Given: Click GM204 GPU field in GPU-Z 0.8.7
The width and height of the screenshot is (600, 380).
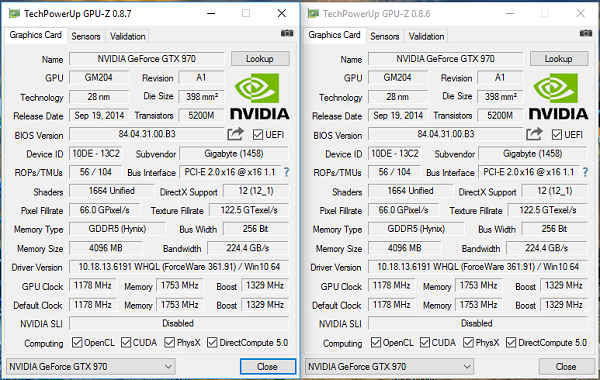Looking at the screenshot, I should click(99, 78).
